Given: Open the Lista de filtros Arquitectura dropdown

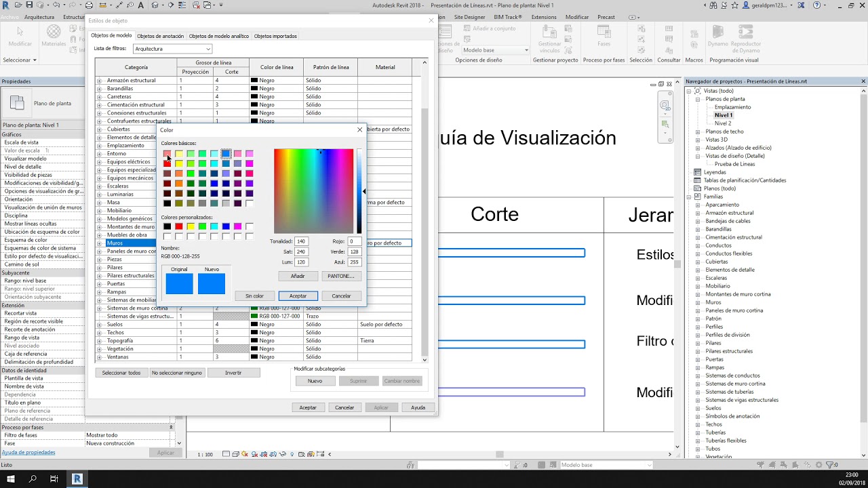Looking at the screenshot, I should coord(172,49).
